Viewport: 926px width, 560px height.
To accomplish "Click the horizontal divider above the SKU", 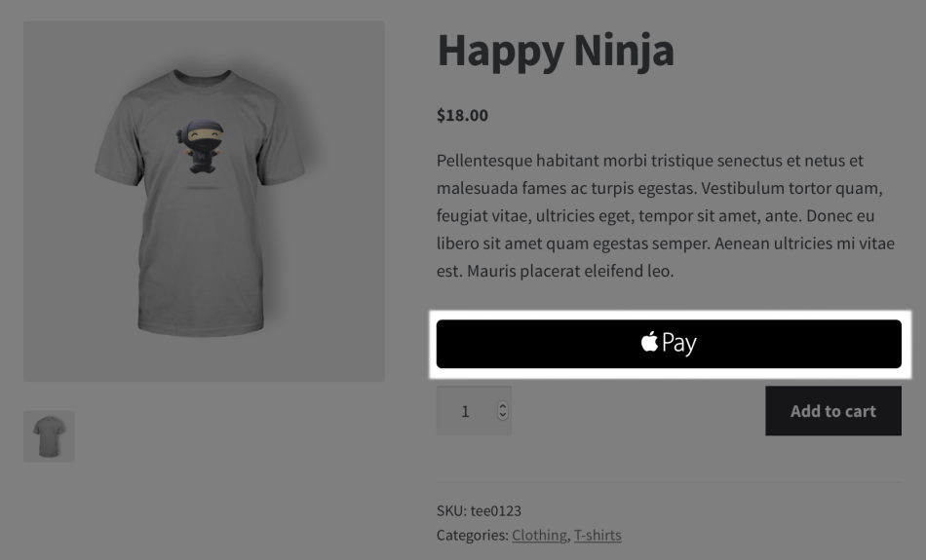I will point(669,482).
